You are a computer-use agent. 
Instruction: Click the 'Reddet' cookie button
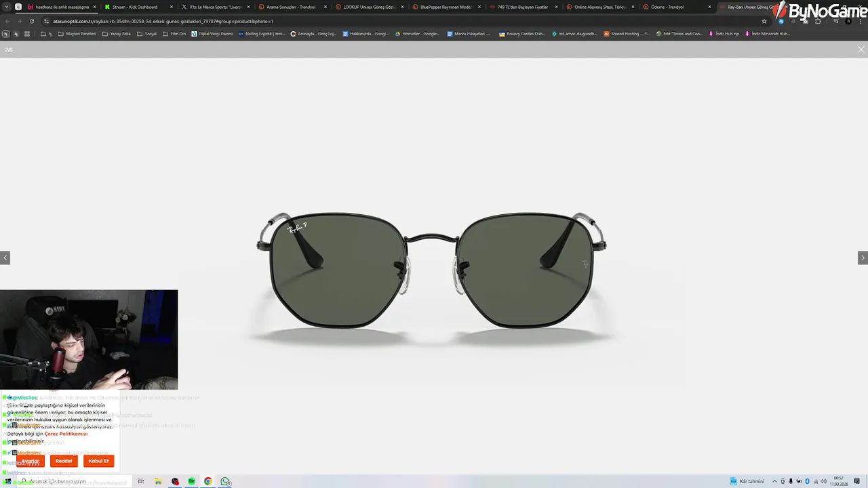(x=64, y=461)
